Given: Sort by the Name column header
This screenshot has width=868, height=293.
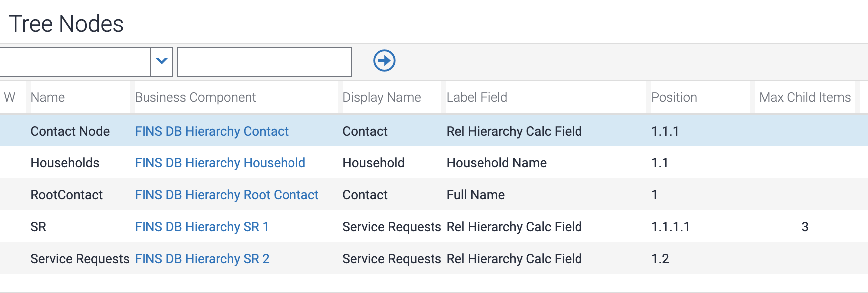Looking at the screenshot, I should click(x=48, y=97).
